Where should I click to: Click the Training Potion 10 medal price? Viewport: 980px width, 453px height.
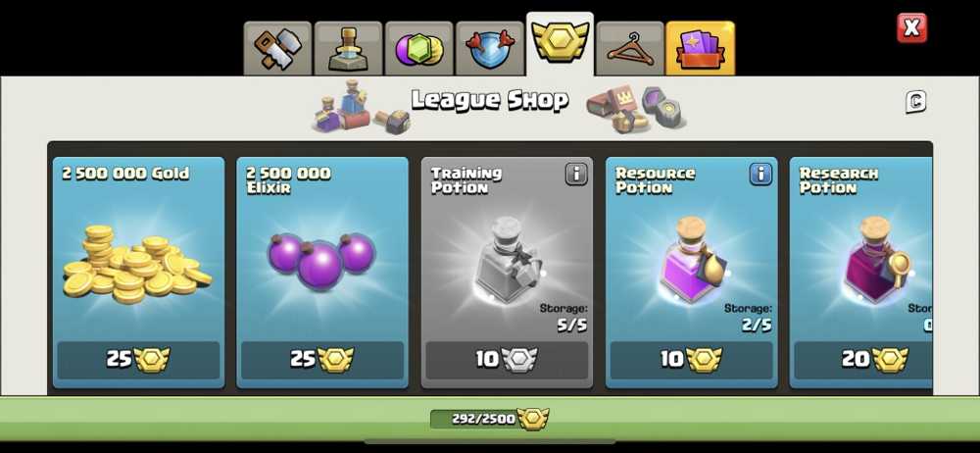point(507,359)
